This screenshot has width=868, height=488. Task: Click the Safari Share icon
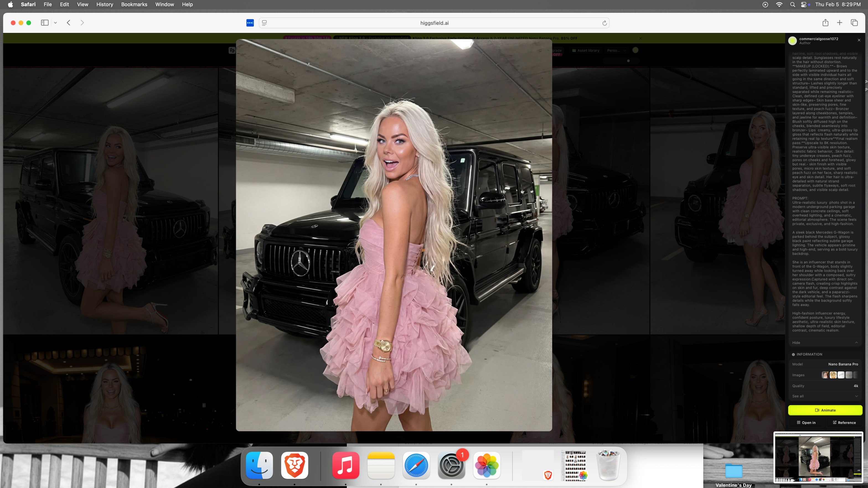tap(825, 23)
